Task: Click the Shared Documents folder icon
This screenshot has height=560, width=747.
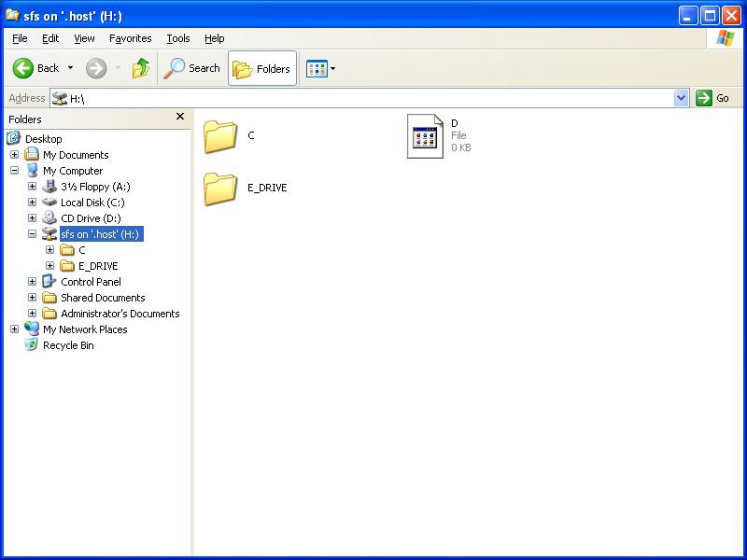Action: coord(49,298)
